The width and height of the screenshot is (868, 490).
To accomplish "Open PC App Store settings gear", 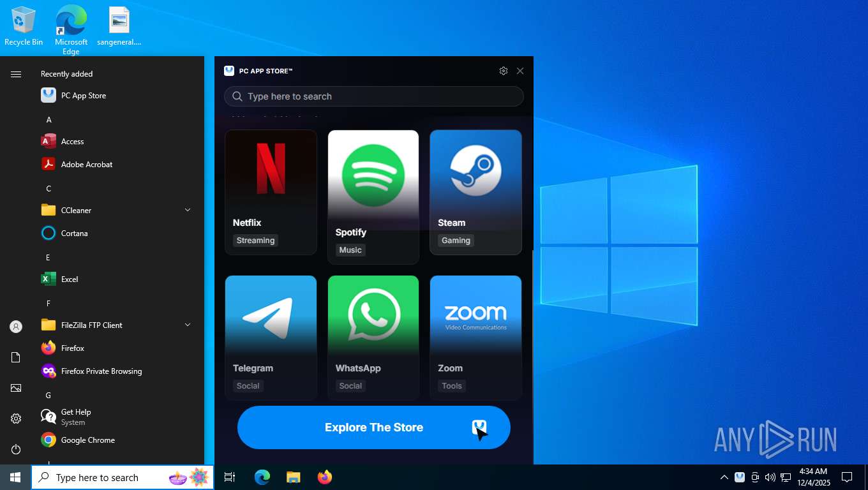I will pos(504,71).
